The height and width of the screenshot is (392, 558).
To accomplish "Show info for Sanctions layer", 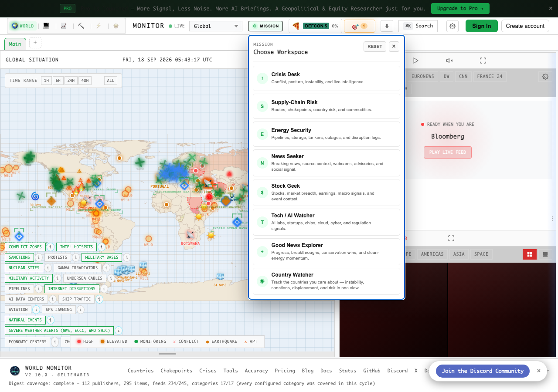I will (39, 257).
